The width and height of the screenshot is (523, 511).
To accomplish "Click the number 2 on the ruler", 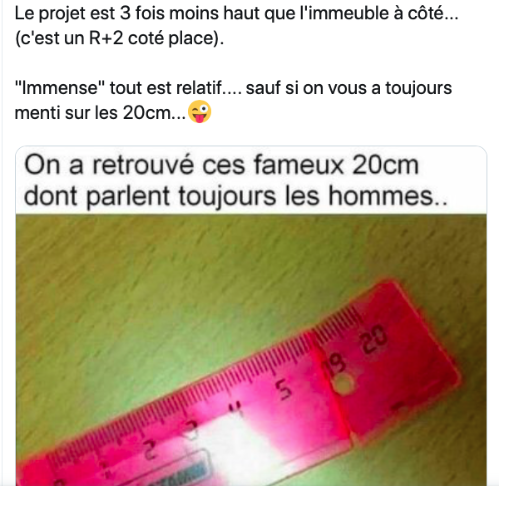I will [x=150, y=449].
